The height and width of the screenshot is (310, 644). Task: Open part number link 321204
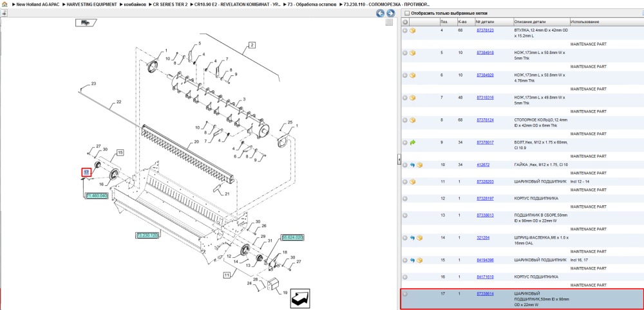(x=483, y=238)
